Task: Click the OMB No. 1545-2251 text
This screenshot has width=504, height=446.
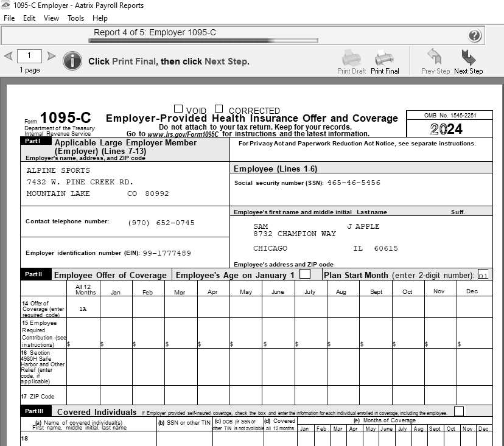Action: tap(450, 116)
